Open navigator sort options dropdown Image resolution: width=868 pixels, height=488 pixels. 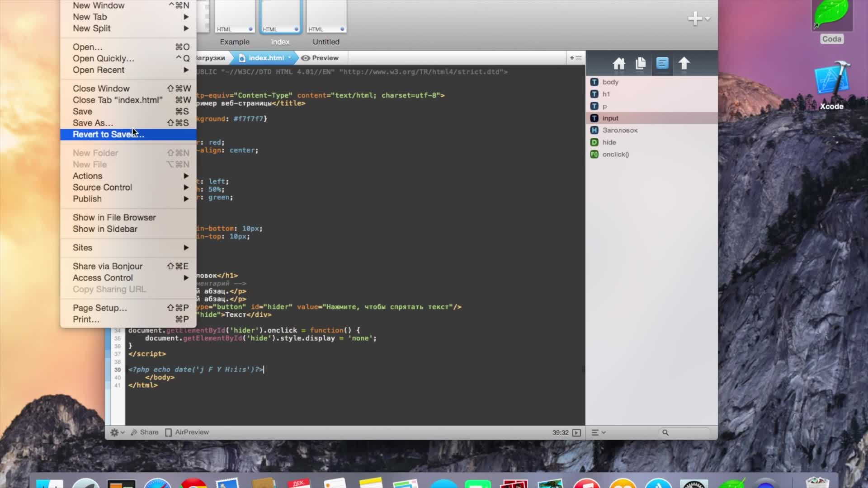599,432
